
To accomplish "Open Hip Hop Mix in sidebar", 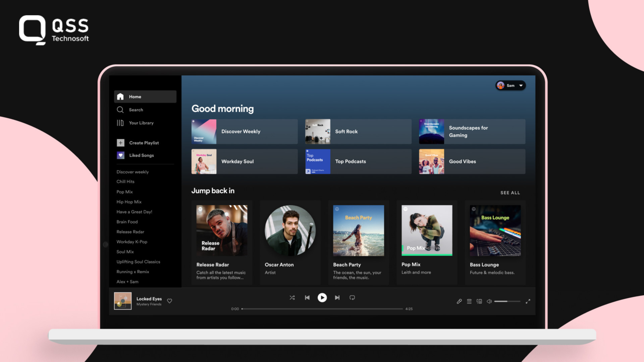I will [x=129, y=202].
